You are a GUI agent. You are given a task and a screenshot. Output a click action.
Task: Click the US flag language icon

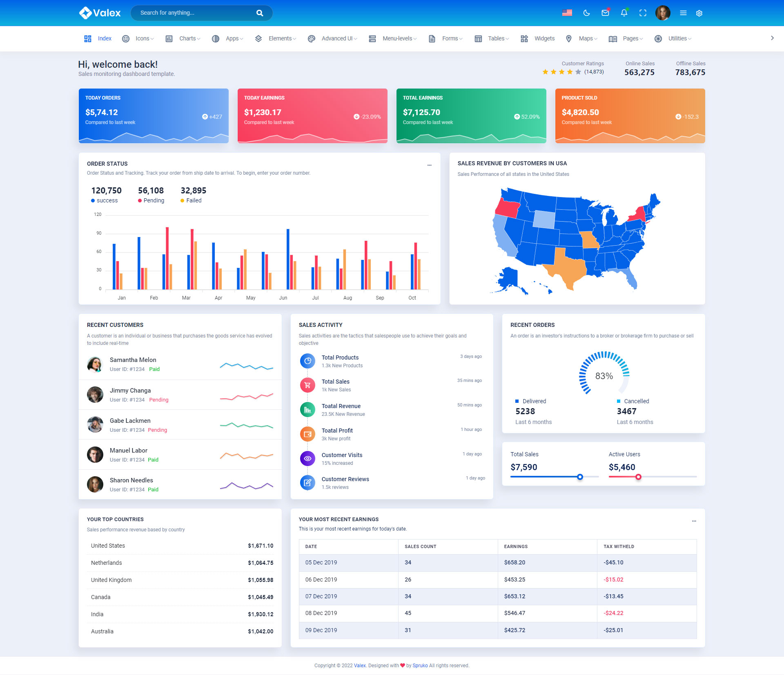click(567, 13)
